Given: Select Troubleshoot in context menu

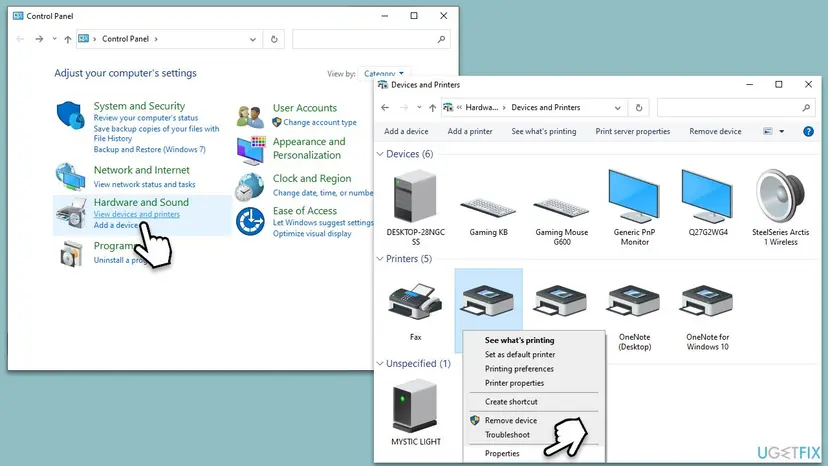Looking at the screenshot, I should (x=507, y=435).
